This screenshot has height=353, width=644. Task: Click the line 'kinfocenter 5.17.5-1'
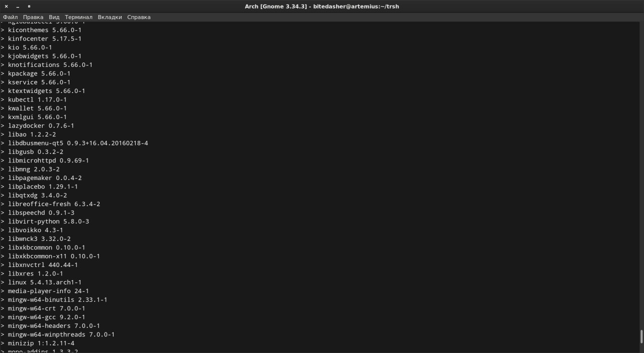pos(45,39)
